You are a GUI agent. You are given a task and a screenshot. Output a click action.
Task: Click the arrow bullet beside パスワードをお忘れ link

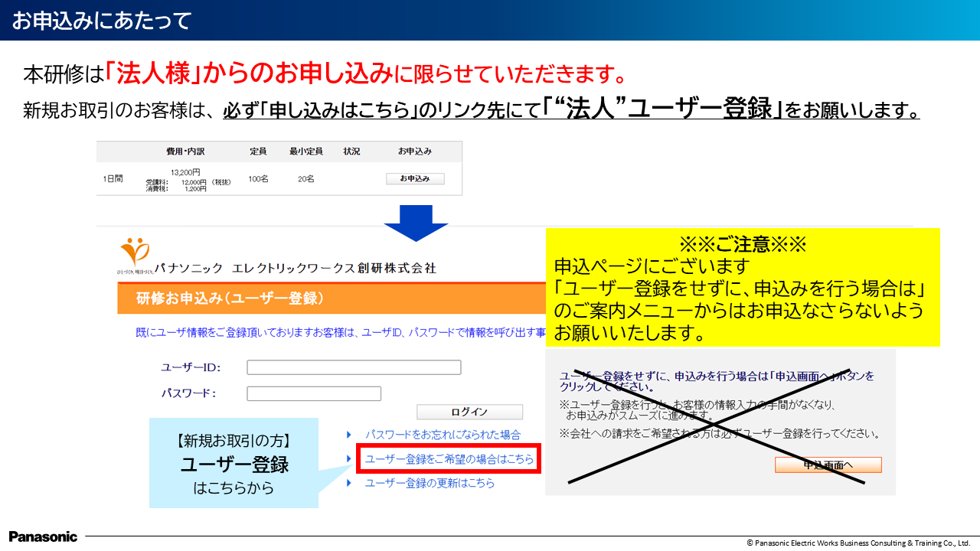349,435
